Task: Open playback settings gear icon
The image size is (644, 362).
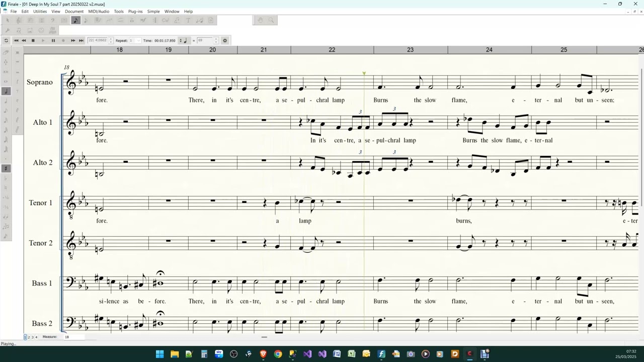Action: [x=225, y=40]
